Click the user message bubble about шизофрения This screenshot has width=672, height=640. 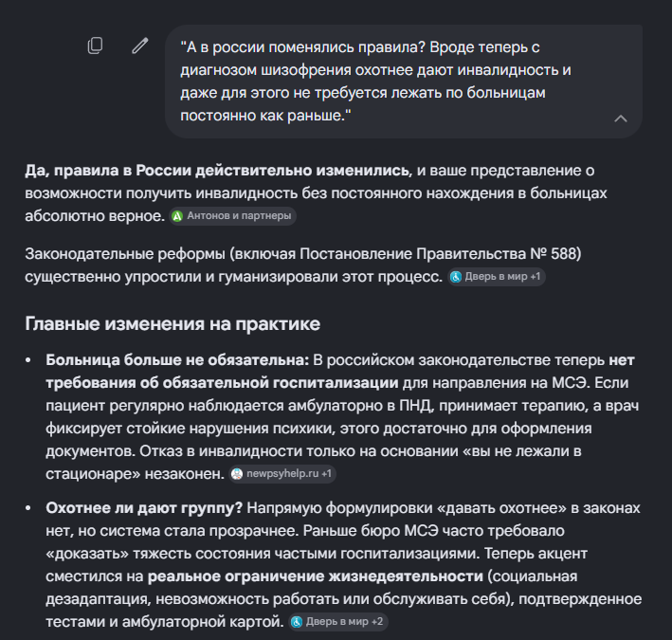pyautogui.click(x=403, y=82)
